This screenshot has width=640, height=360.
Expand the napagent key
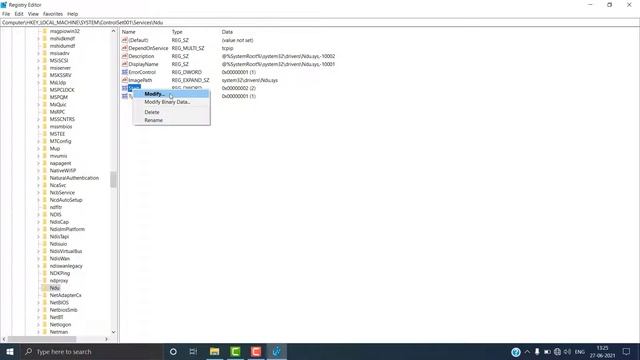[39, 163]
